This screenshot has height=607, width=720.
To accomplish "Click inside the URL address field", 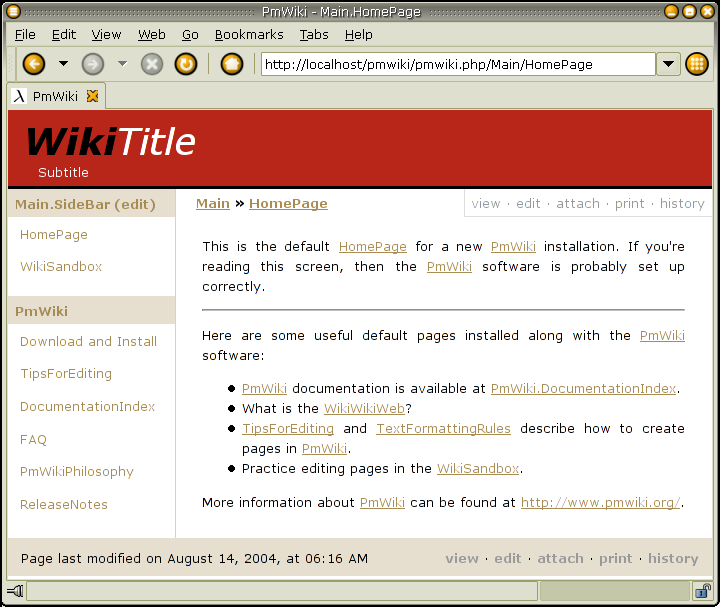I will click(x=458, y=64).
